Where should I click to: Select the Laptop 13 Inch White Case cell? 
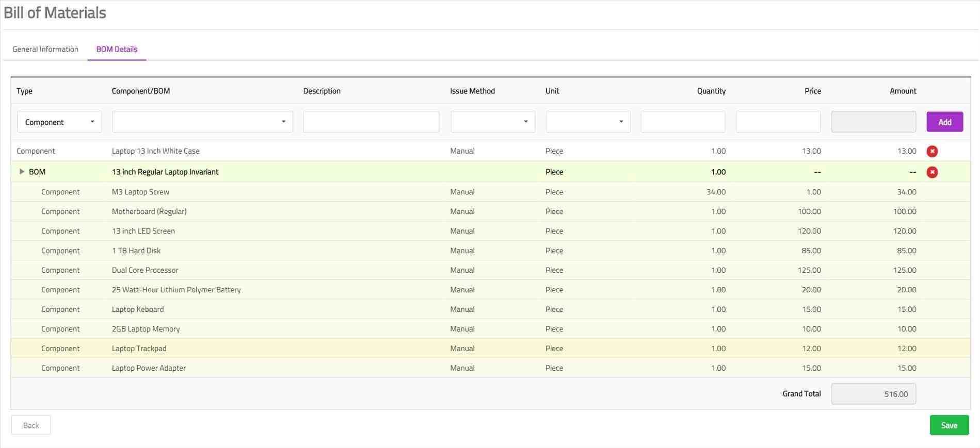click(155, 151)
